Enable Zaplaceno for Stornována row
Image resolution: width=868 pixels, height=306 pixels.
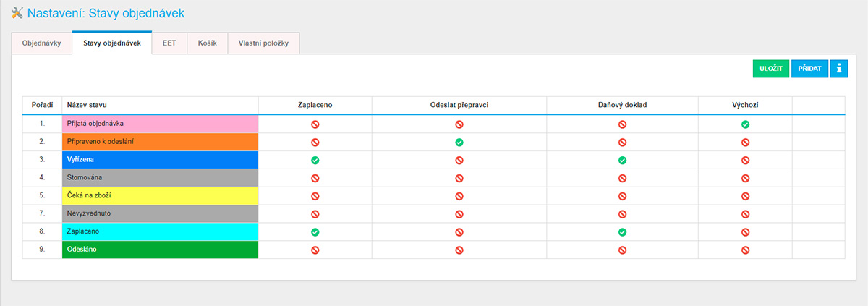[315, 178]
